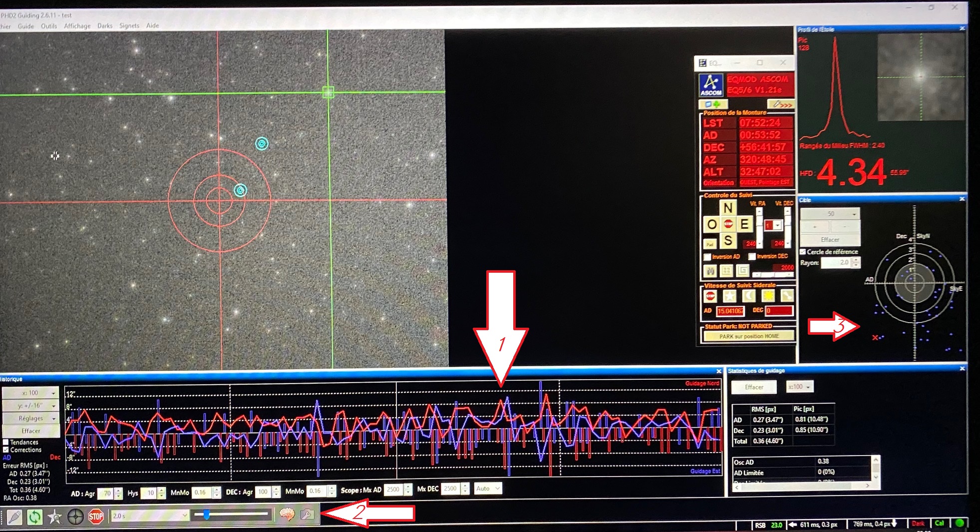This screenshot has width=980, height=532.
Task: Click the S direction button in EQMOD
Action: pyautogui.click(x=728, y=241)
